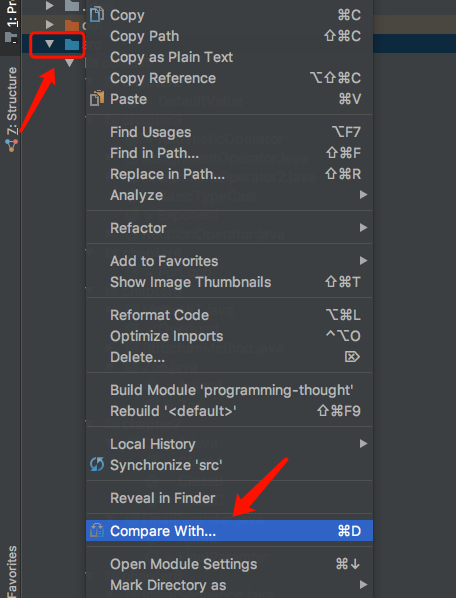Click the Copy icon in context menu
Image resolution: width=456 pixels, height=598 pixels.
tap(97, 14)
